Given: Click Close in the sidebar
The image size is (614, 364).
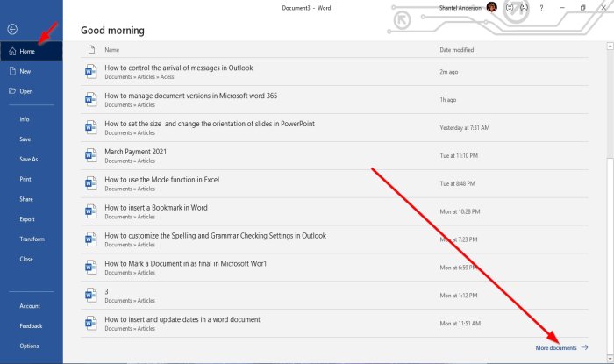Looking at the screenshot, I should click(x=26, y=259).
